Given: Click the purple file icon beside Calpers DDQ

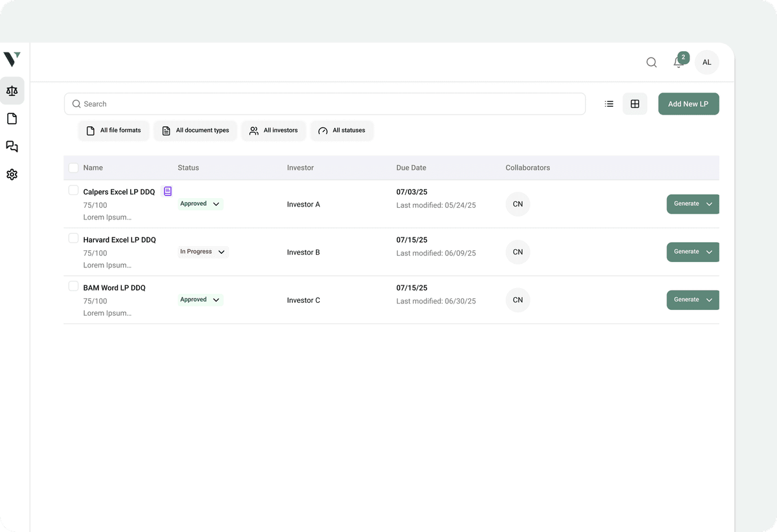Looking at the screenshot, I should (x=168, y=191).
